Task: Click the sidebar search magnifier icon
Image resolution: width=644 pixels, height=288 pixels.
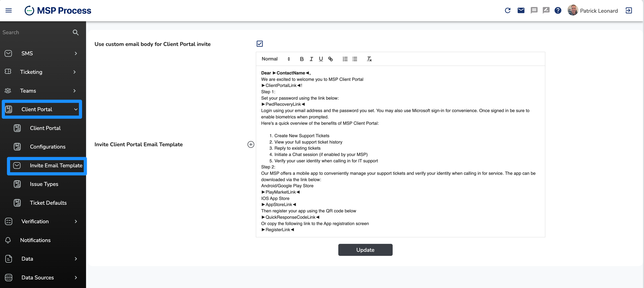Action: (x=75, y=32)
